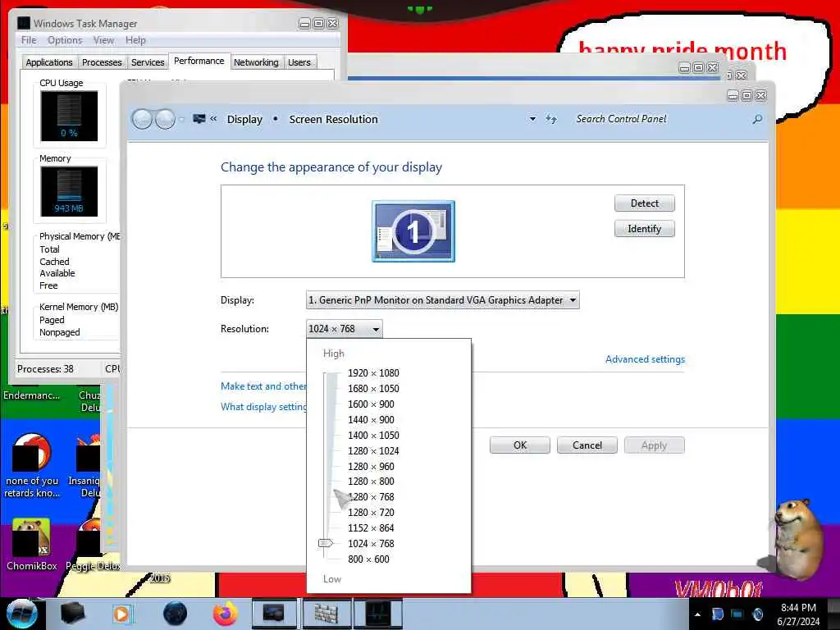The image size is (840, 630).
Task: Select 1280 × 720 resolution
Action: tap(371, 512)
